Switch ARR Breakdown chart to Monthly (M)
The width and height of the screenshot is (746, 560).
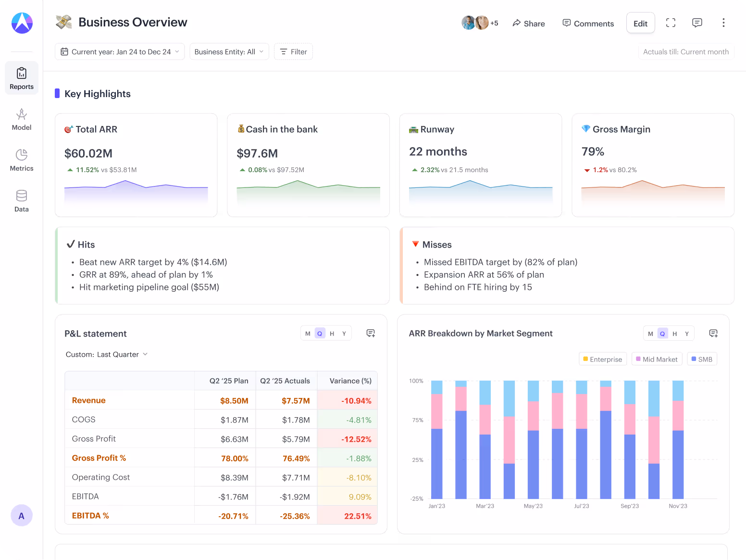point(650,334)
